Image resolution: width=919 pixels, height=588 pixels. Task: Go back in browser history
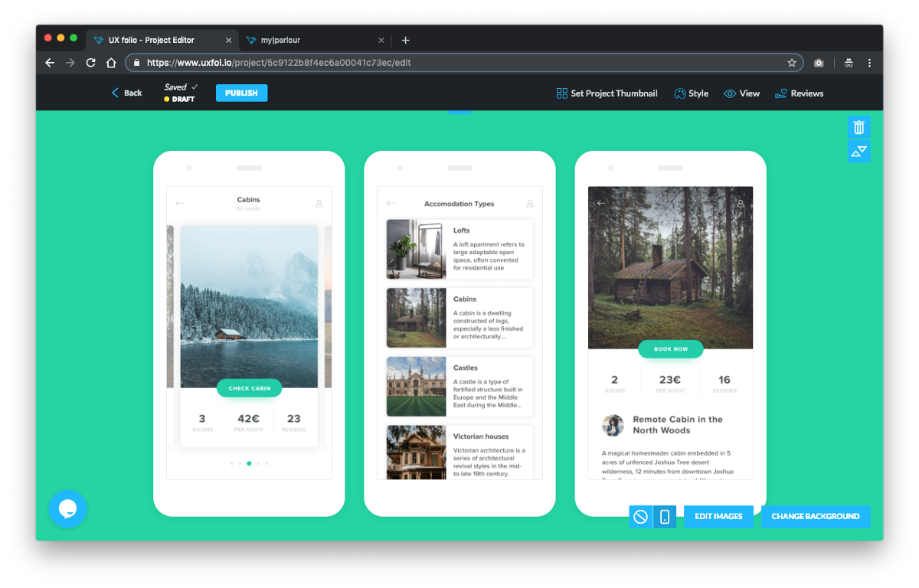tap(50, 63)
